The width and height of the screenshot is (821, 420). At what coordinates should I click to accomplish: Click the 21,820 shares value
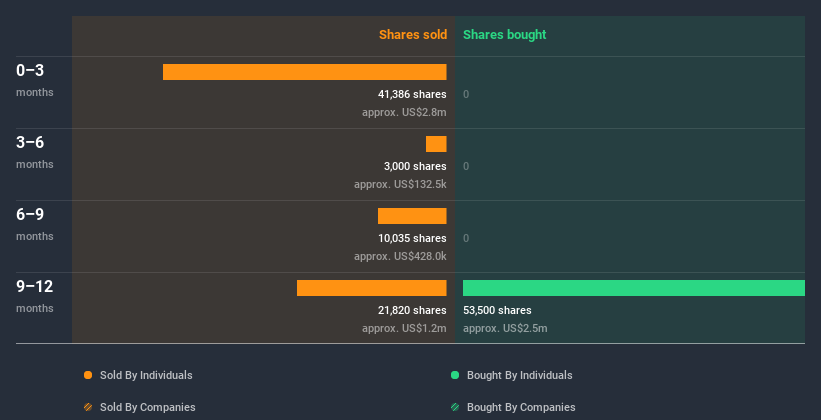[x=412, y=311]
